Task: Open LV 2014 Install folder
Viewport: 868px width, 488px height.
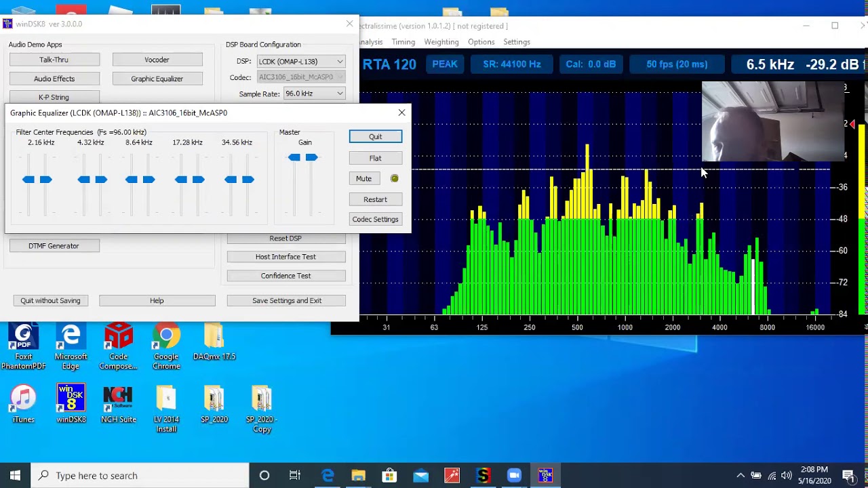Action: tap(166, 409)
